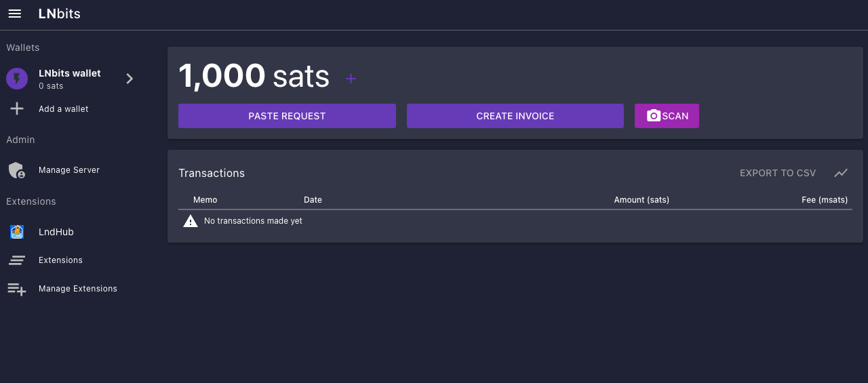Sort by Amount (sats) column header

(641, 200)
